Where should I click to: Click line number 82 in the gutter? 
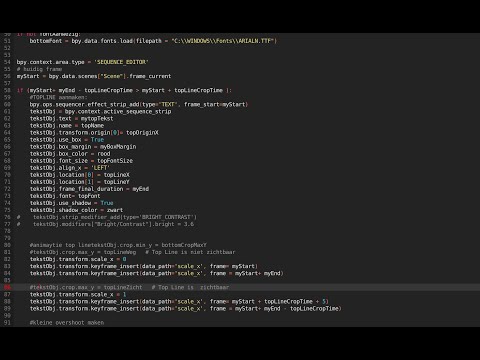[7, 259]
